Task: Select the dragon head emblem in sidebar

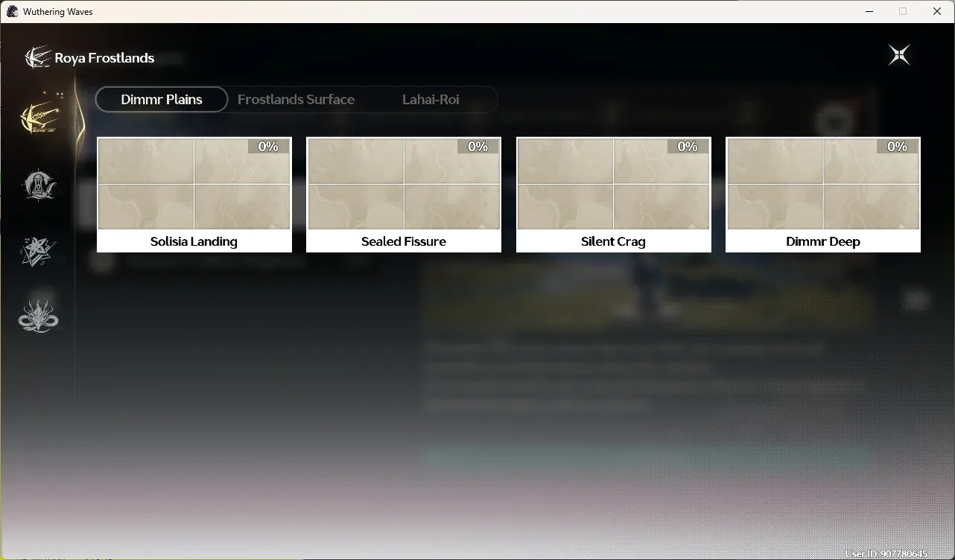Action: pos(38,316)
